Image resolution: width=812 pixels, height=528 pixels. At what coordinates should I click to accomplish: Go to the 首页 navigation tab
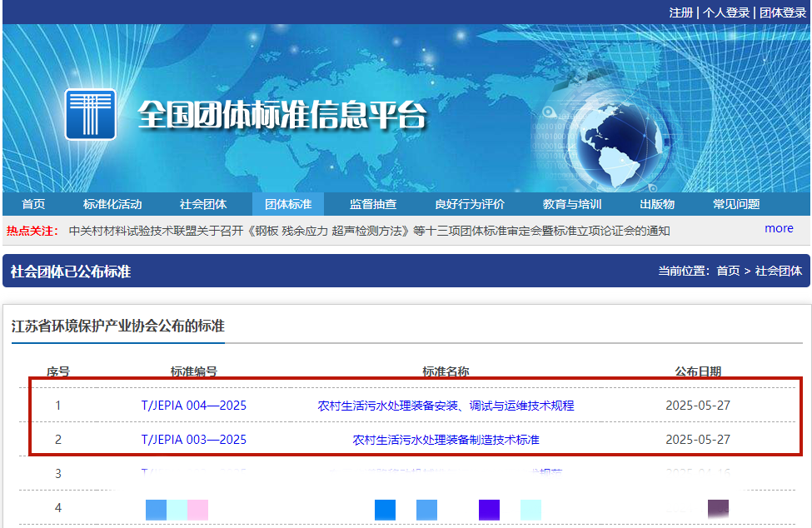[x=33, y=204]
